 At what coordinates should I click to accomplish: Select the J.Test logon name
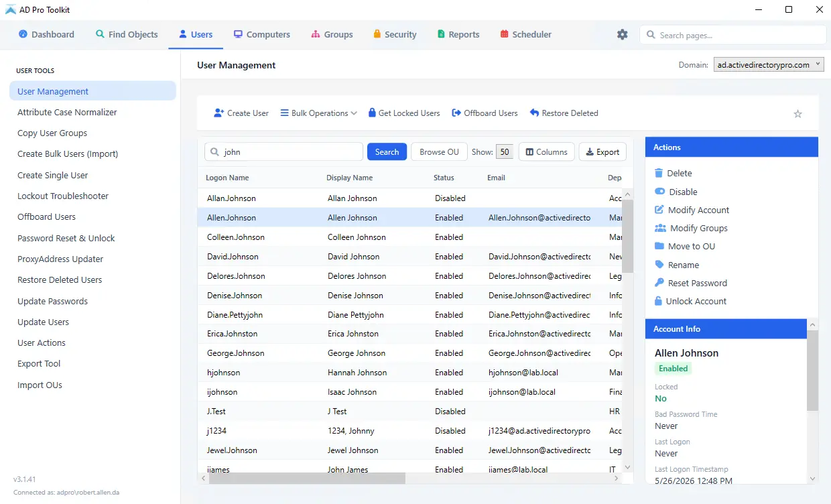(216, 412)
